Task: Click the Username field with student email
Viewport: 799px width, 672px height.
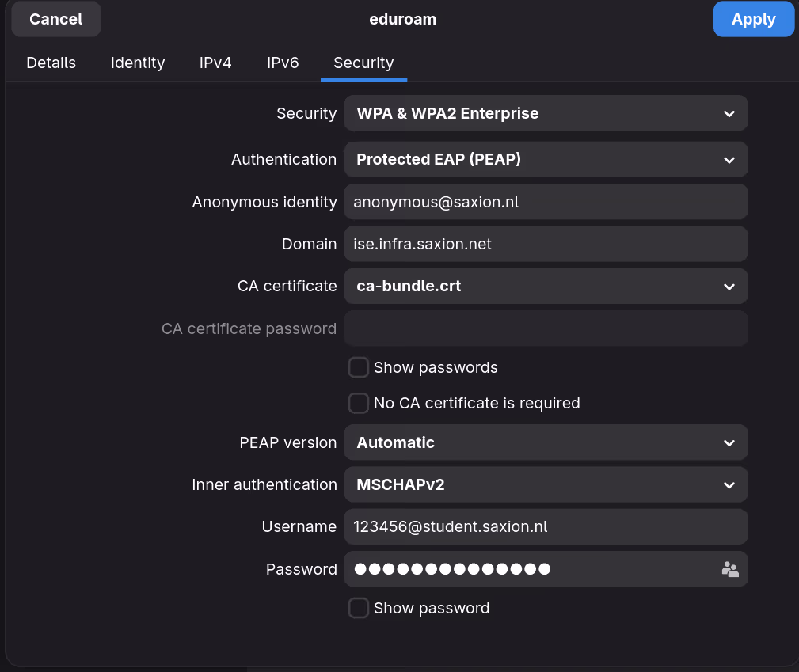Action: 546,526
